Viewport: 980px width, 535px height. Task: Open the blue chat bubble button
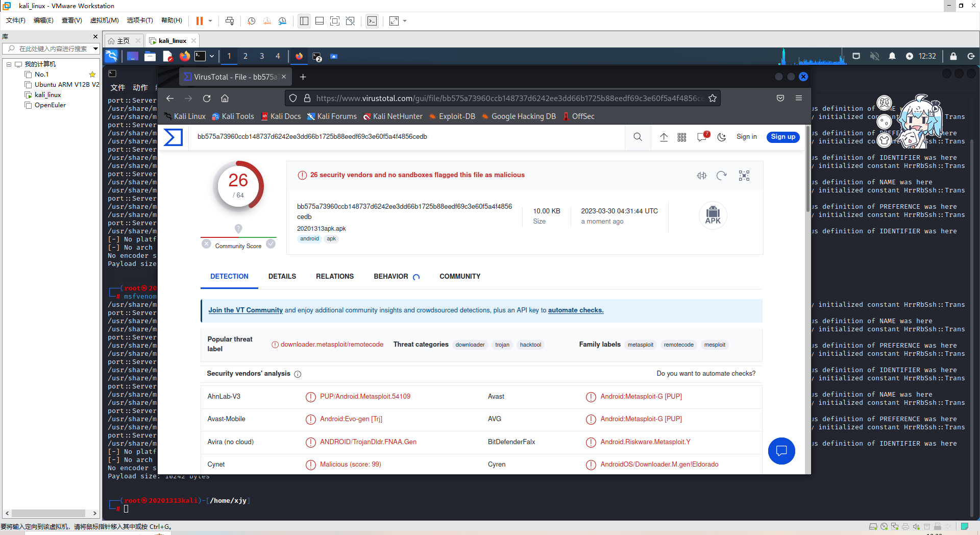pos(781,451)
